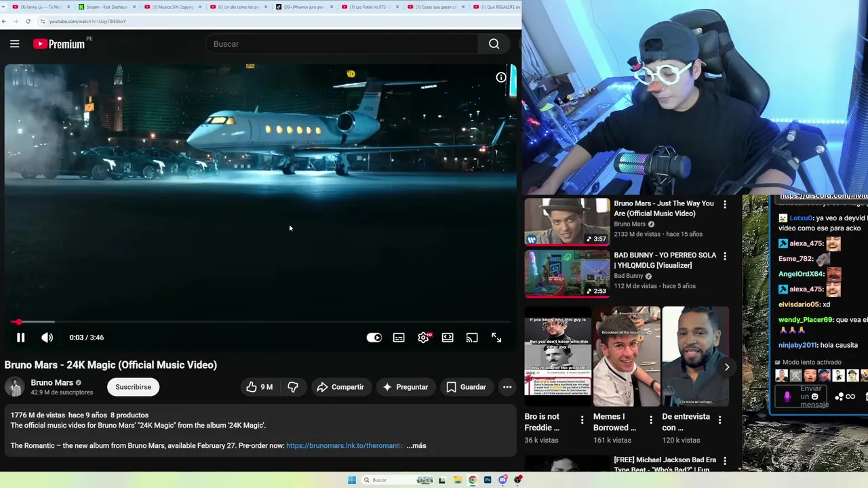Click the Buscar search field on YouTube
The width and height of the screenshot is (868, 488).
click(342, 44)
